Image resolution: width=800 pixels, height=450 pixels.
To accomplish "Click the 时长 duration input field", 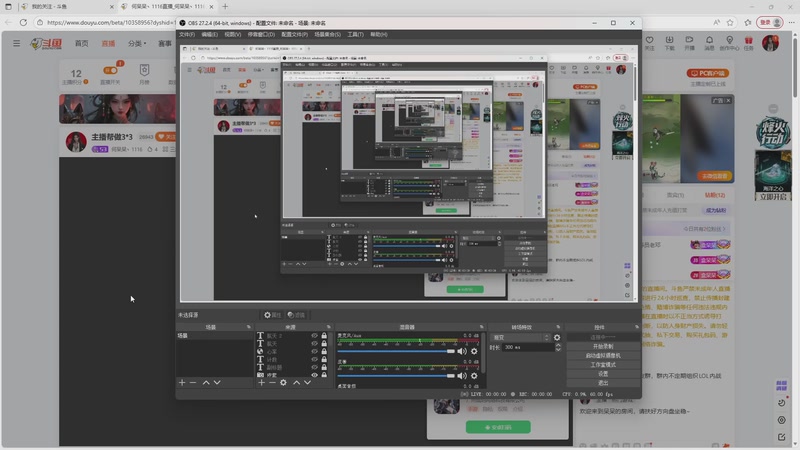I will click(x=528, y=347).
